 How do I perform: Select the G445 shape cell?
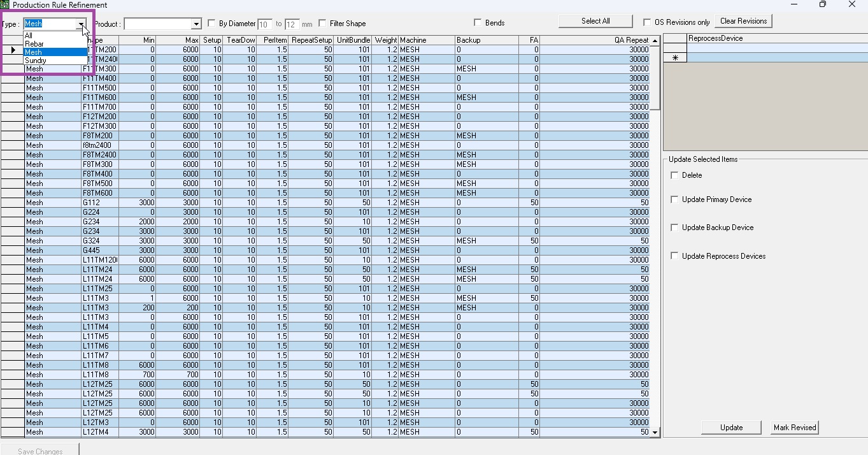point(100,250)
